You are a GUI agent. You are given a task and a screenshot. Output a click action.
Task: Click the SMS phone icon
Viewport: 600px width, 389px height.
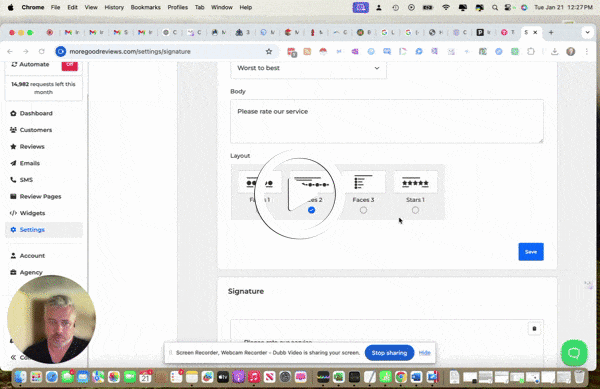coord(13,180)
